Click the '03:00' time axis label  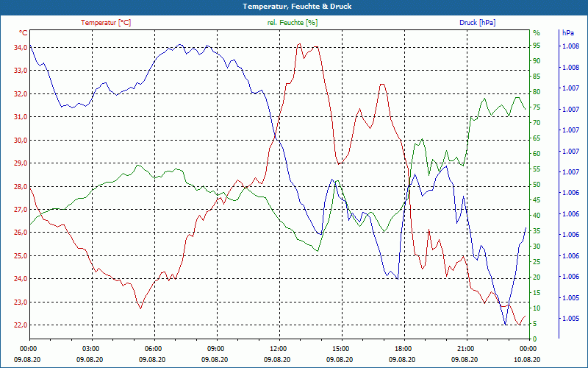coord(90,348)
